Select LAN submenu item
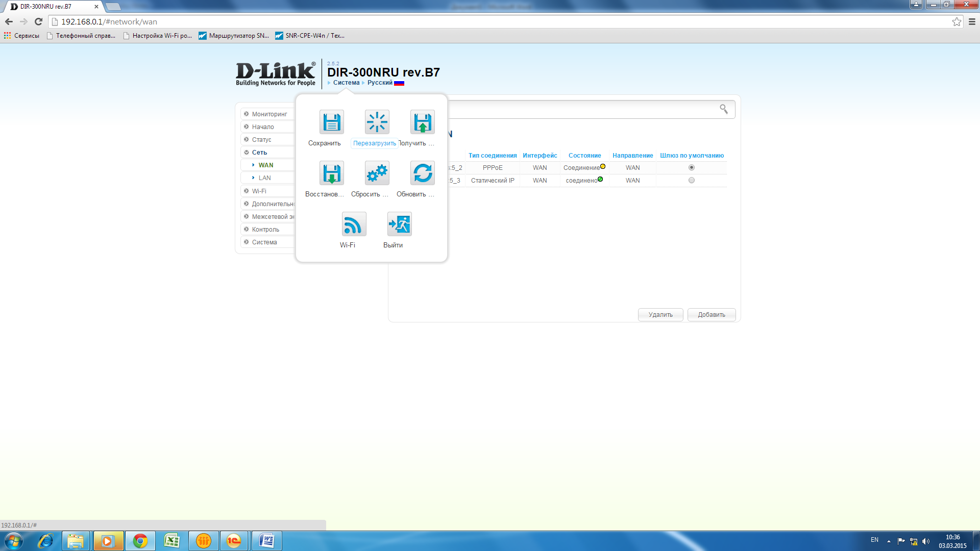 tap(265, 178)
